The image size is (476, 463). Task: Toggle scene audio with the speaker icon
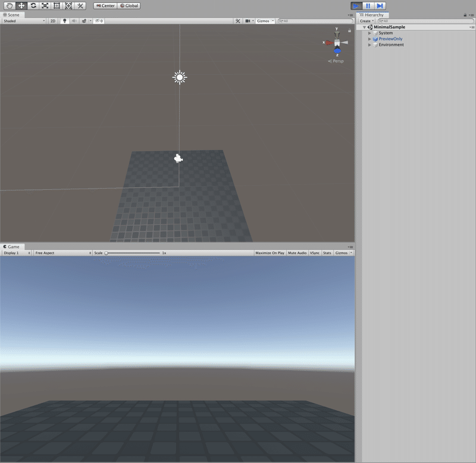[74, 21]
